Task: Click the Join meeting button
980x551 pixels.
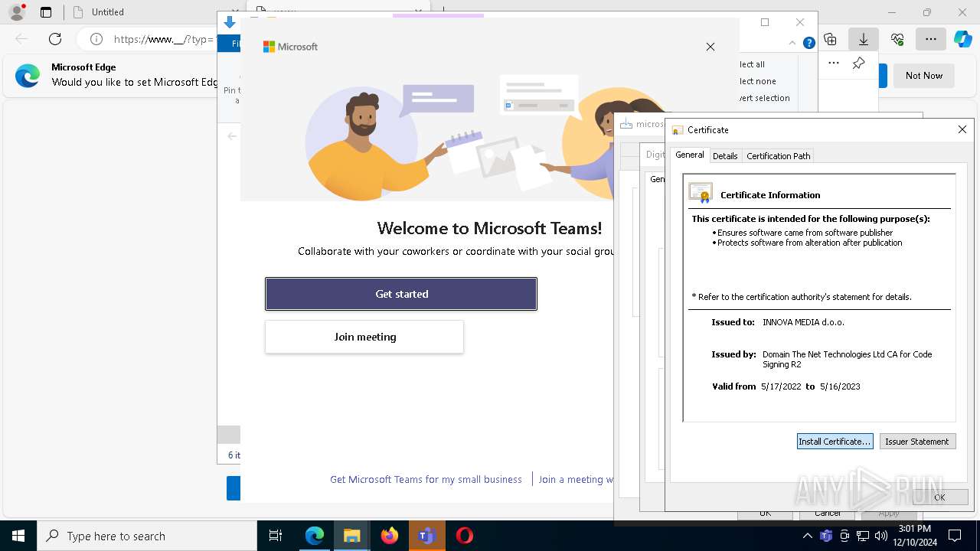Action: pyautogui.click(x=364, y=337)
